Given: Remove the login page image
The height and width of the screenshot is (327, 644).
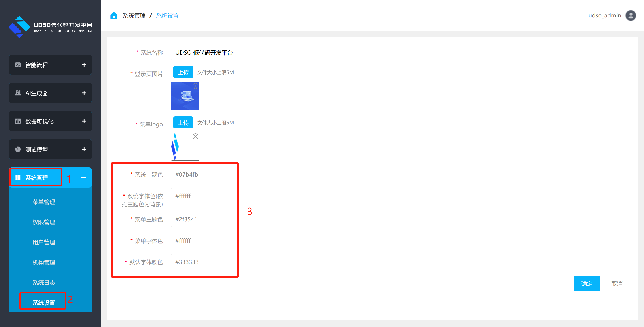Looking at the screenshot, I should click(195, 86).
